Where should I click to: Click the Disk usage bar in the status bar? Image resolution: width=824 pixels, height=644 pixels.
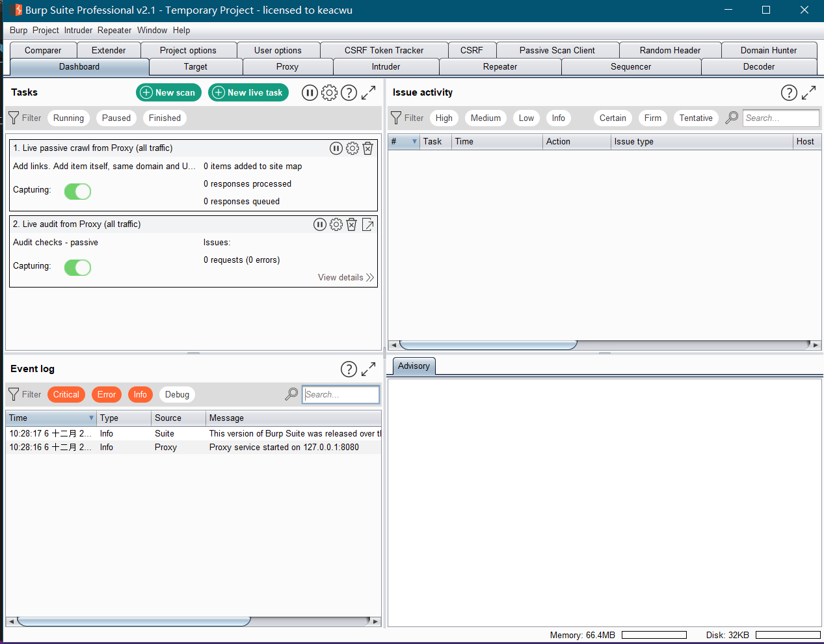788,635
